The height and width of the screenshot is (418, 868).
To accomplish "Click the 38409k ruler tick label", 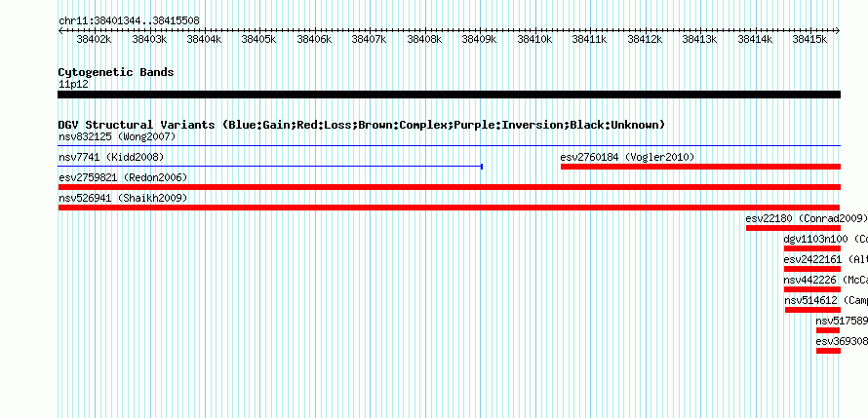I will [x=480, y=39].
